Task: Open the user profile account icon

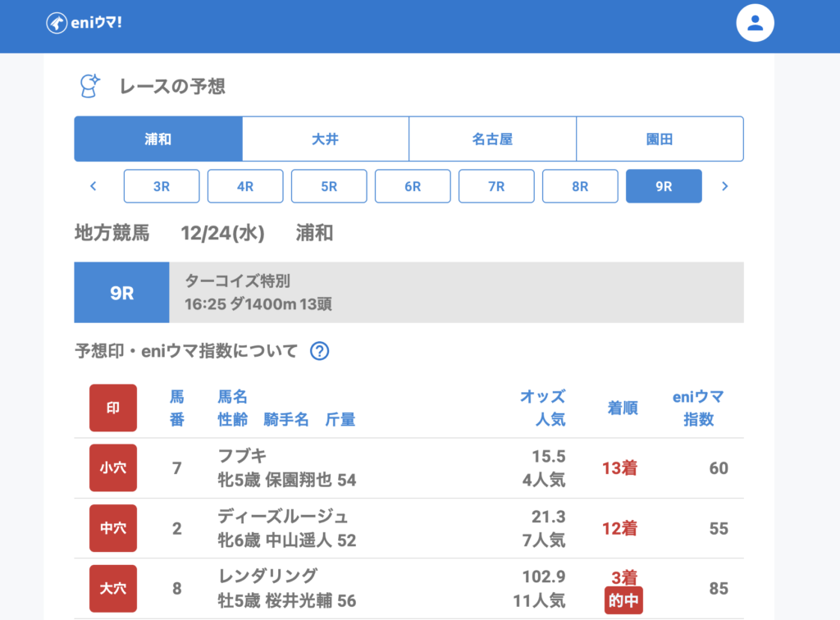Action: 756,23
